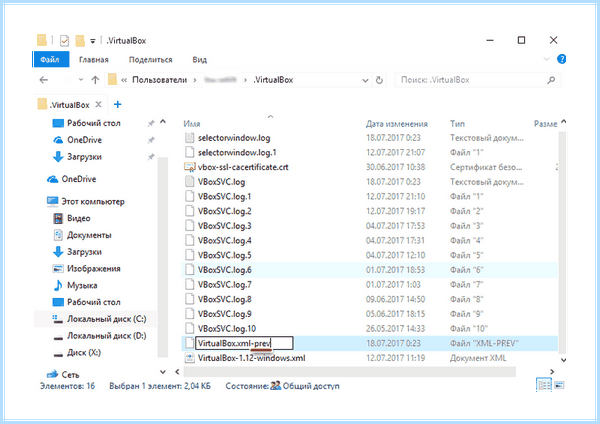600x424 pixels.
Task: Select the OneDrive root tree node
Action: click(79, 179)
